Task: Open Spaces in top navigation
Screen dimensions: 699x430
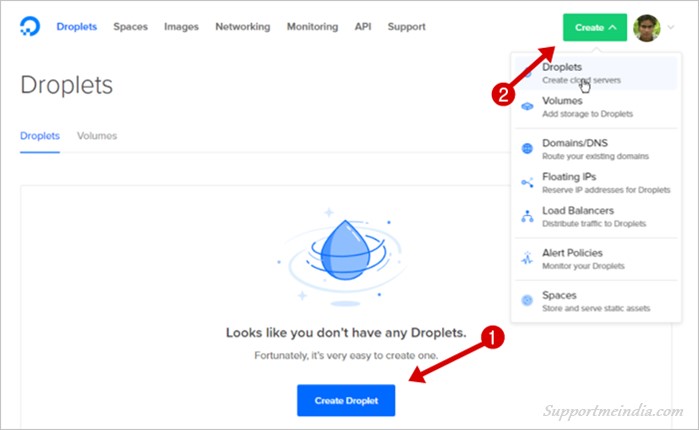Action: 130,27
